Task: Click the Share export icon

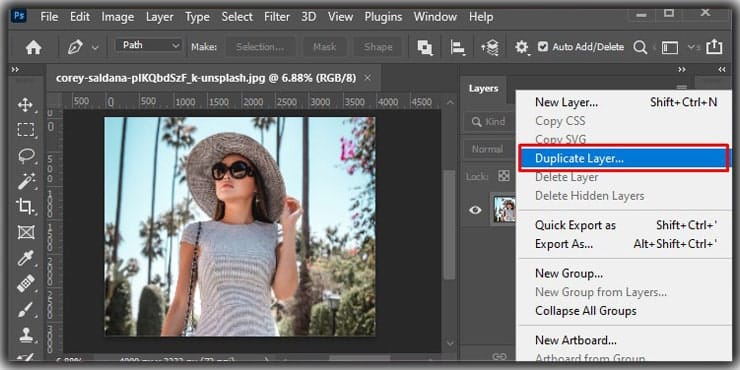Action: pyautogui.click(x=714, y=47)
